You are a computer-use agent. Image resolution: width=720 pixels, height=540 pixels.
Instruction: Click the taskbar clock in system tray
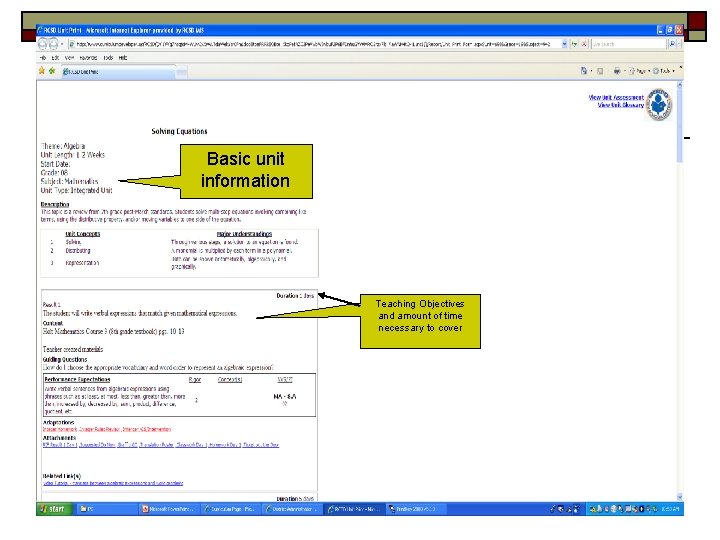[670, 509]
